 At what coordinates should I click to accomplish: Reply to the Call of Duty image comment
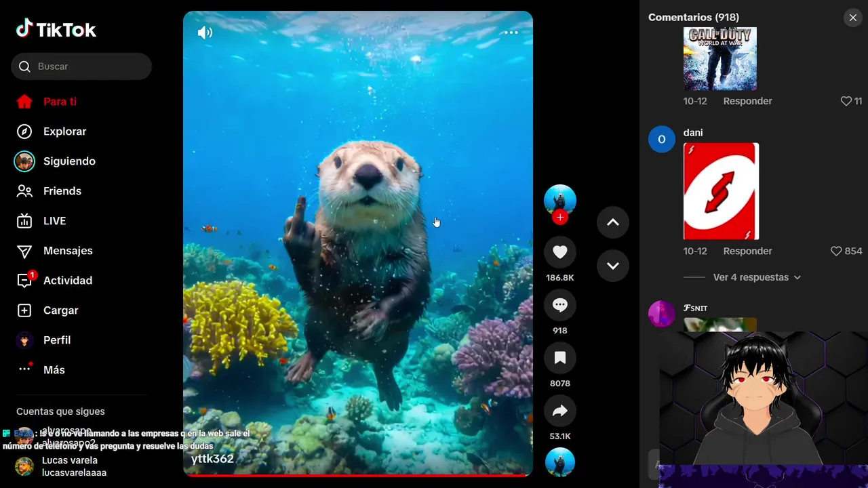pyautogui.click(x=747, y=101)
